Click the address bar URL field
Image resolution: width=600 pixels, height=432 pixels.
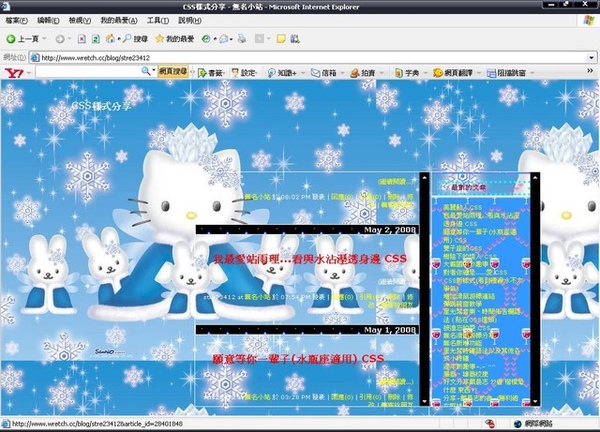pyautogui.click(x=313, y=58)
